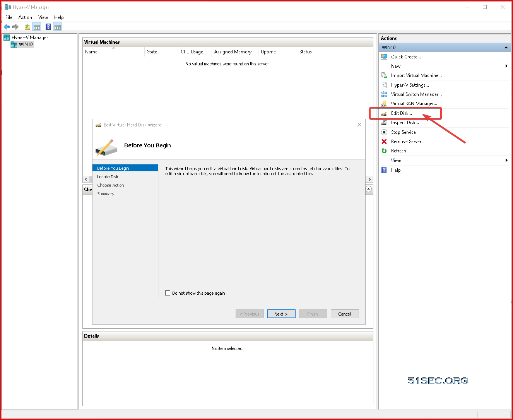This screenshot has width=513, height=420.
Task: Click the green Refresh icon
Action: (384, 151)
